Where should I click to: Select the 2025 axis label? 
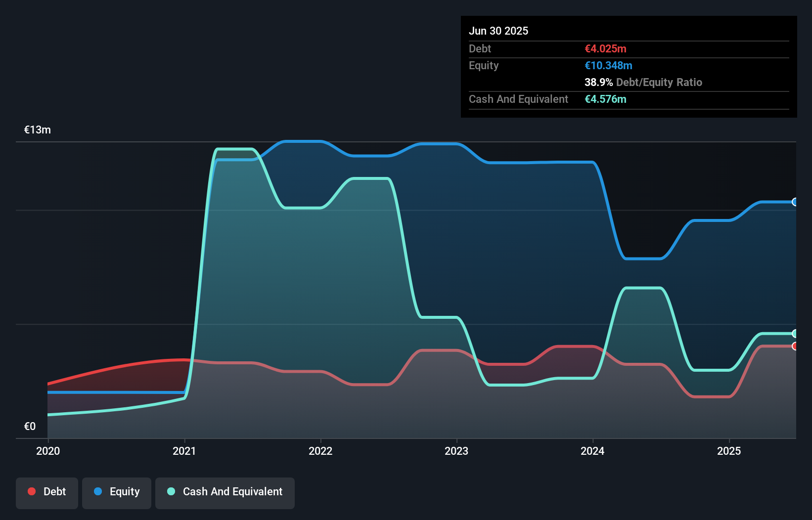tap(729, 451)
